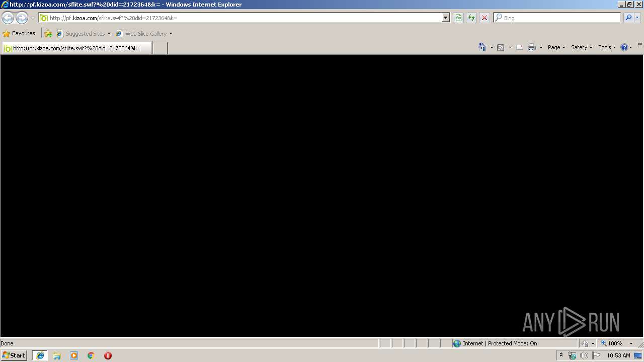Open Suggested Sites link

83,34
